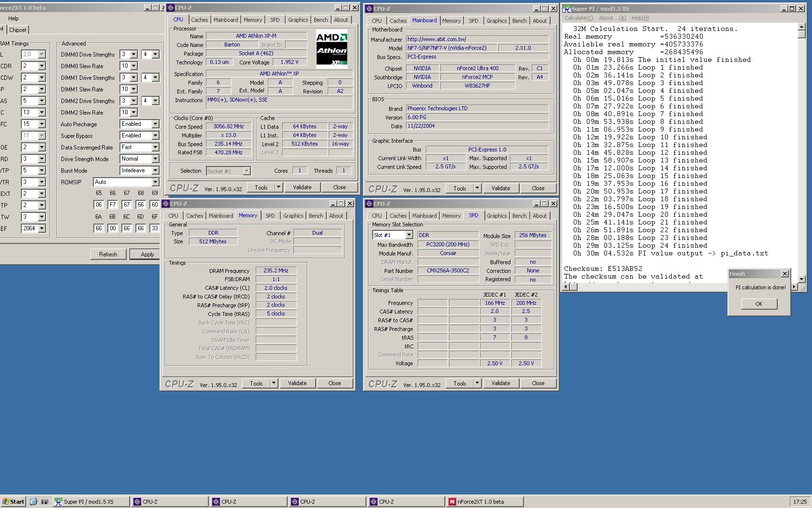Click OK in the Finish dialog
The height and width of the screenshot is (508, 812).
(x=759, y=304)
